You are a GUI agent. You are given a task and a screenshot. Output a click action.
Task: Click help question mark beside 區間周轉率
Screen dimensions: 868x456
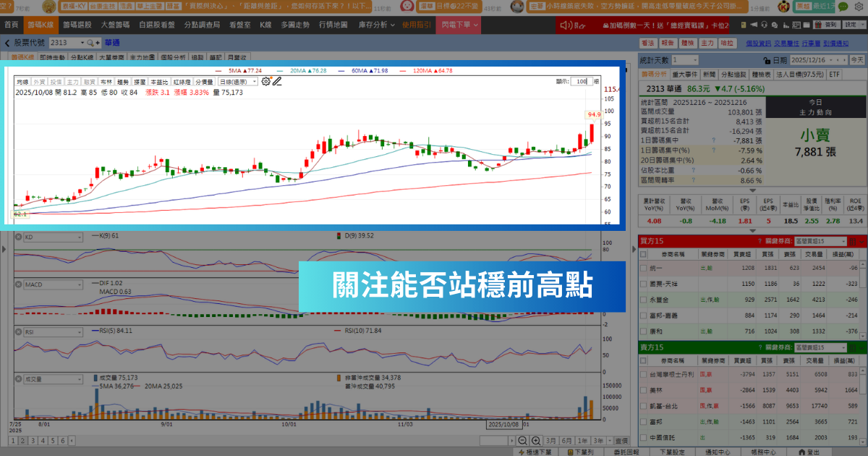pyautogui.click(x=693, y=180)
